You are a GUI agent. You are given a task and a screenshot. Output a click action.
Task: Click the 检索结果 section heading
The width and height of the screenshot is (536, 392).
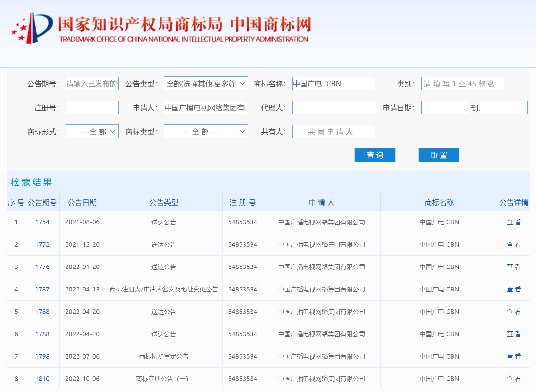tap(31, 182)
